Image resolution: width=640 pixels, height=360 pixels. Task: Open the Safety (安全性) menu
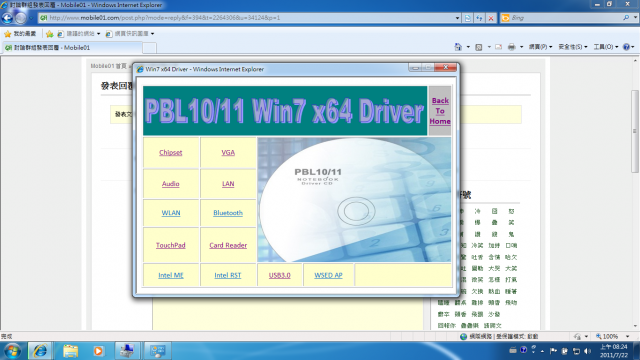(573, 47)
